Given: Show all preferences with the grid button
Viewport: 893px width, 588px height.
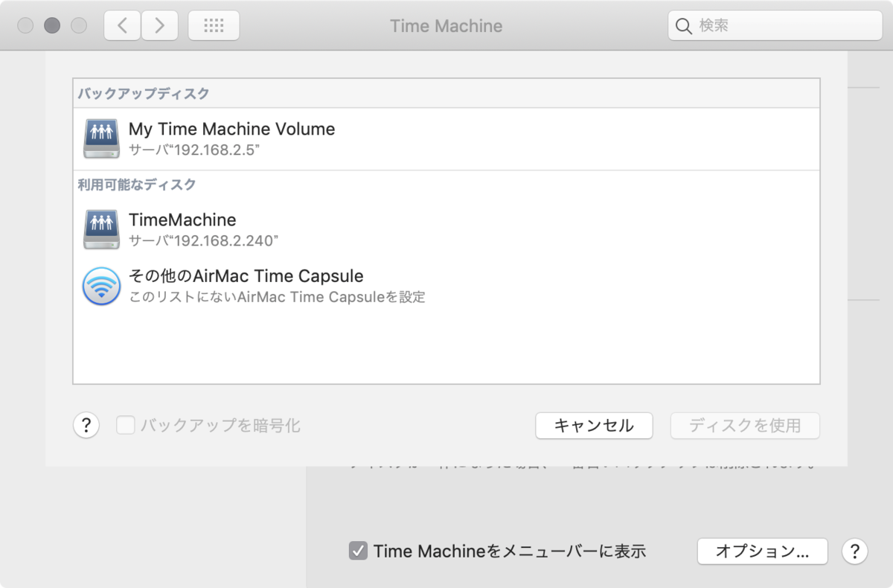Looking at the screenshot, I should click(x=214, y=26).
